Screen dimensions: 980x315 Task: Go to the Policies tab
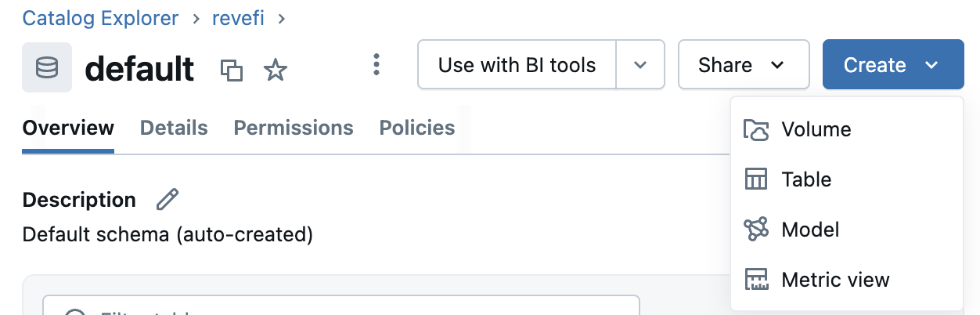[417, 128]
